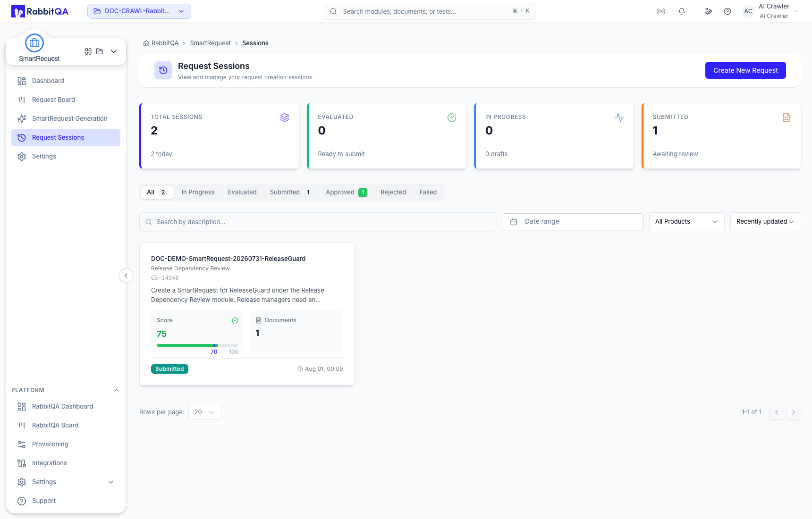Click the icon left of the help icon
This screenshot has height=519, width=812.
[709, 11]
